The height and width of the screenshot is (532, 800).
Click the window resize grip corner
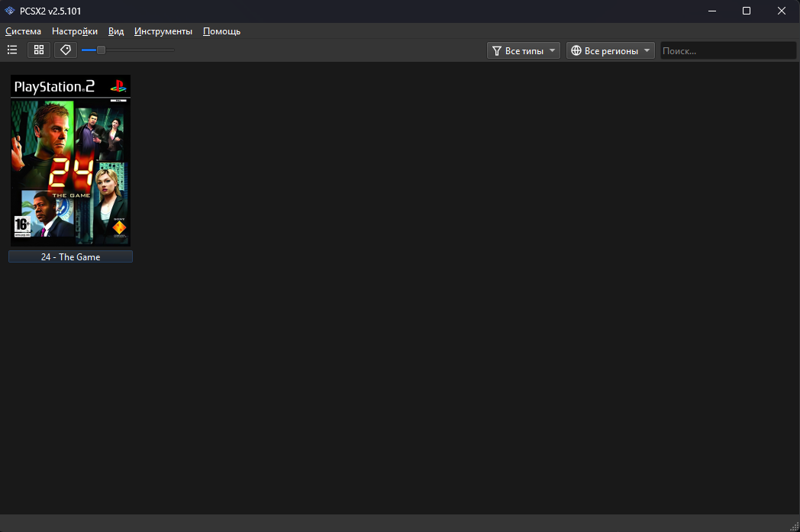795,527
